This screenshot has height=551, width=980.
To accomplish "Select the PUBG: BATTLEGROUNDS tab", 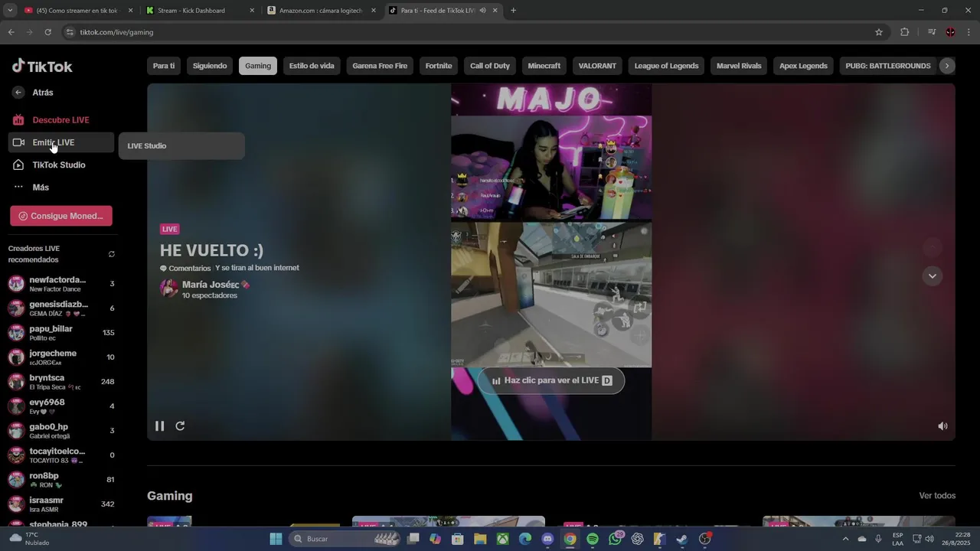I will 888,66.
